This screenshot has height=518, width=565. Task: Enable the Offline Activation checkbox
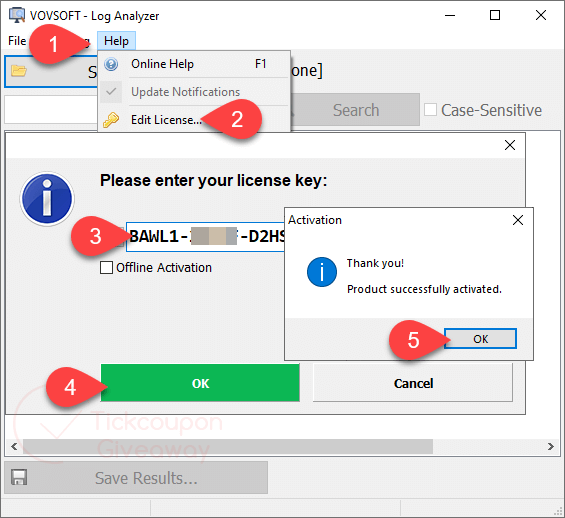click(x=106, y=268)
